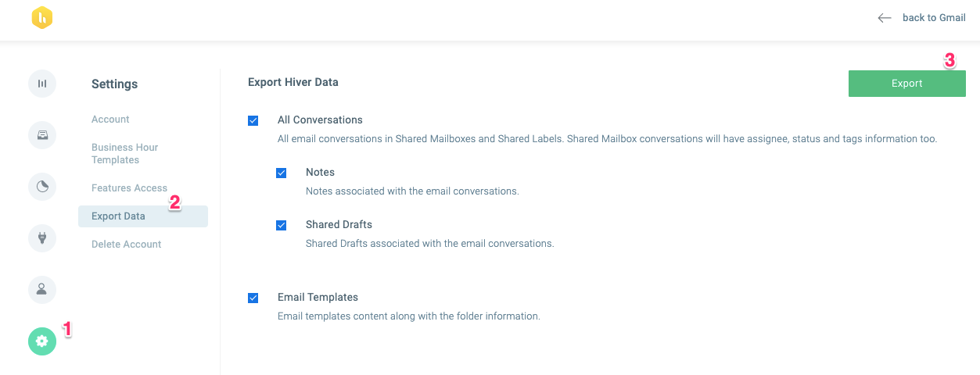This screenshot has height=375, width=980.
Task: Open the shared mailbox inbox sidebar icon
Action: (x=42, y=135)
